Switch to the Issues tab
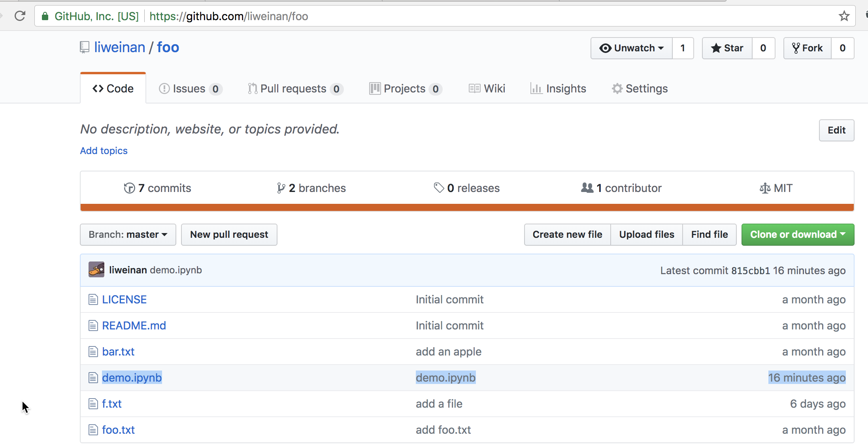 [x=190, y=89]
